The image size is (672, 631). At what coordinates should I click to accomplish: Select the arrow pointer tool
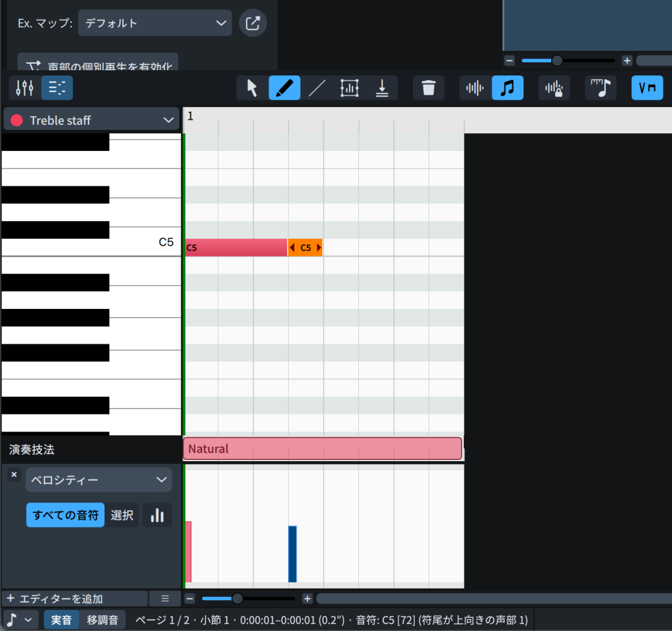click(252, 88)
